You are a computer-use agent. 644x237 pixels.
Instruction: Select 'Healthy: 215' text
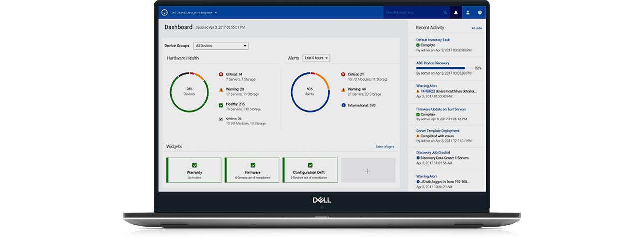[235, 105]
